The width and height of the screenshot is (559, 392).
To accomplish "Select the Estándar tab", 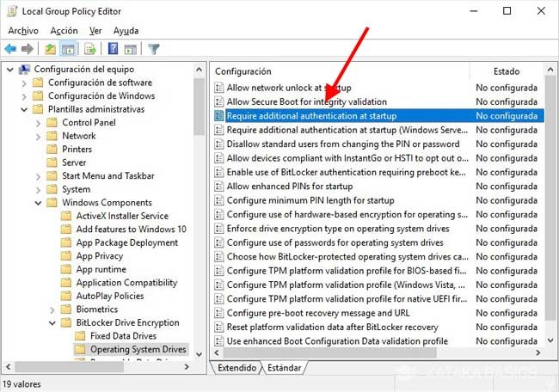I will [x=283, y=368].
